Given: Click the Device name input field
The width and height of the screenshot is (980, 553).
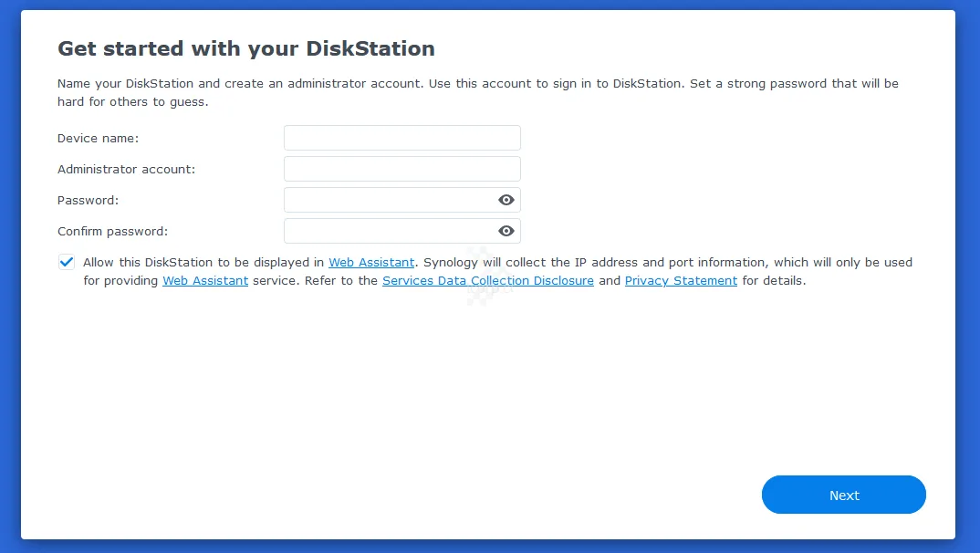Looking at the screenshot, I should pyautogui.click(x=401, y=138).
